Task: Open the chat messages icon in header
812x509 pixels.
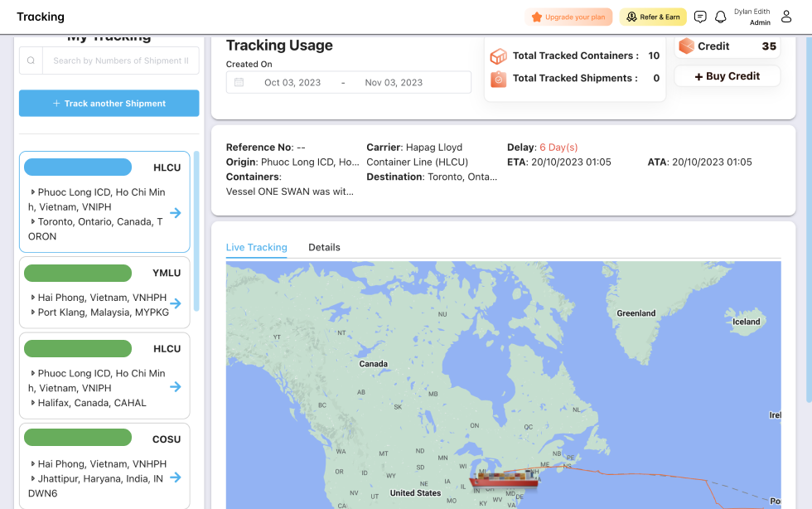Action: [x=699, y=17]
